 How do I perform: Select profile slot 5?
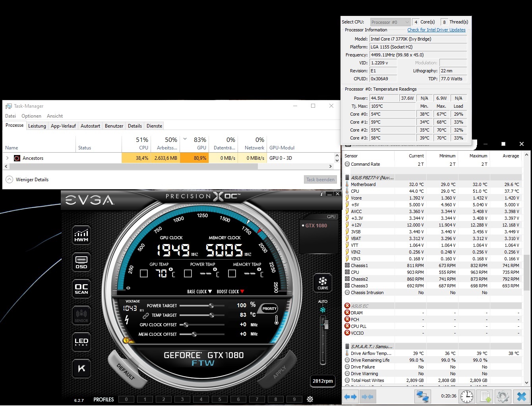point(220,399)
